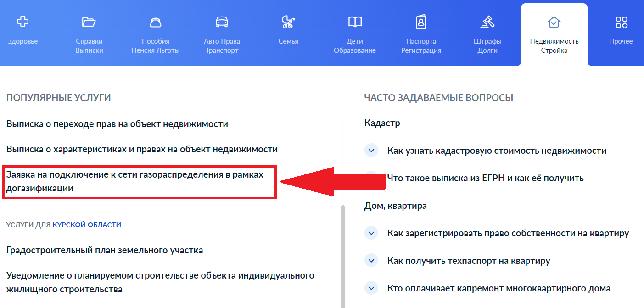Click text Кто оплачивает капремонт многоквартирного дома

[499, 288]
